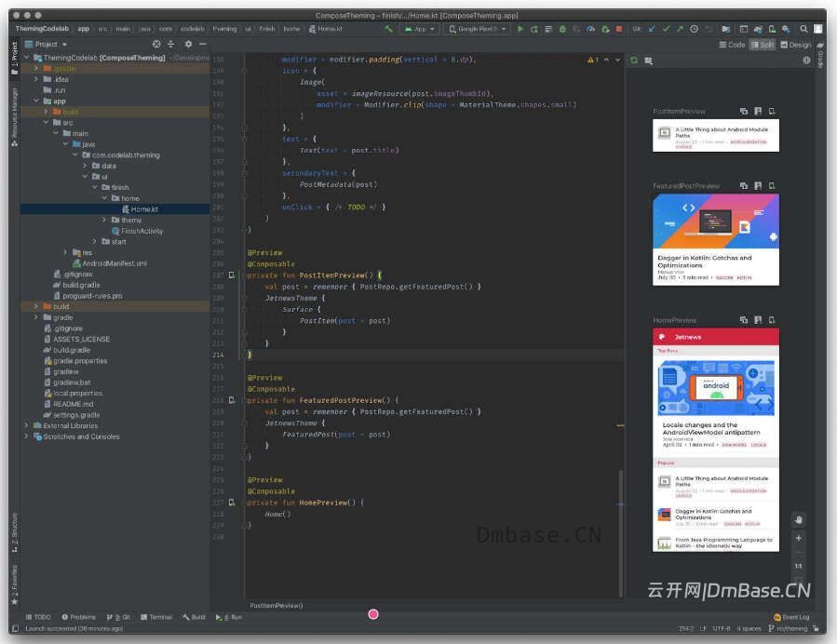This screenshot has height=644, width=837.
Task: Open the Google Pixel 3 device dropdown
Action: click(478, 29)
